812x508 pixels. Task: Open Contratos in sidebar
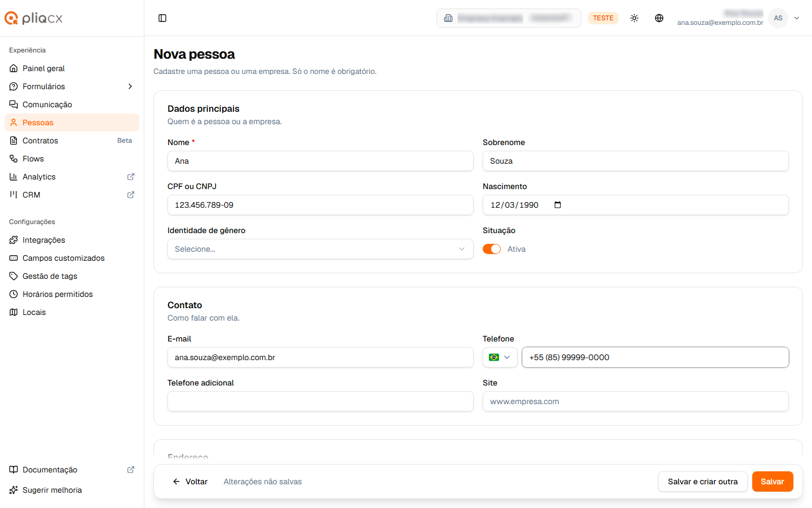point(72,141)
